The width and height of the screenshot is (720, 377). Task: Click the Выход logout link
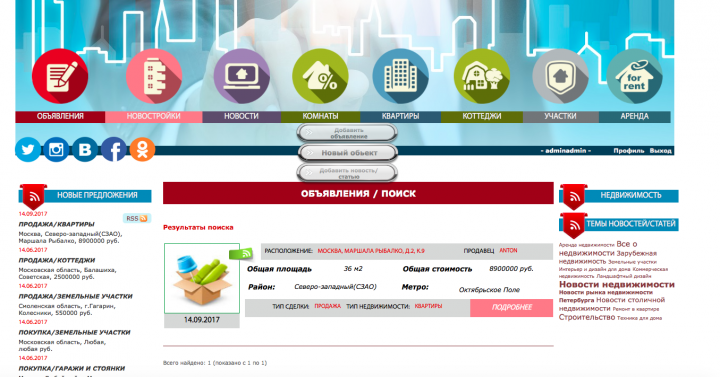coord(660,151)
